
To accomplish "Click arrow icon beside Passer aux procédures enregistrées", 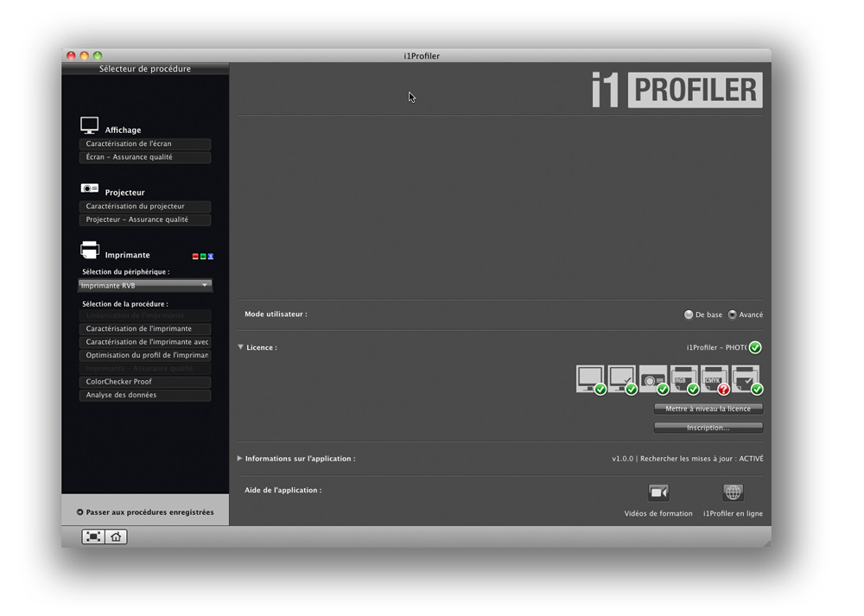I will tap(79, 511).
